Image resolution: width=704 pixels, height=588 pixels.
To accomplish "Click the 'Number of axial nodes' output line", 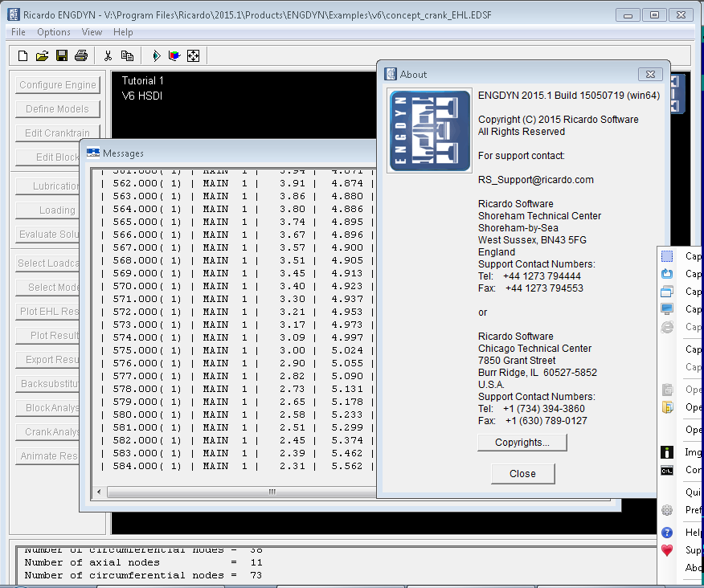I will pos(144,562).
